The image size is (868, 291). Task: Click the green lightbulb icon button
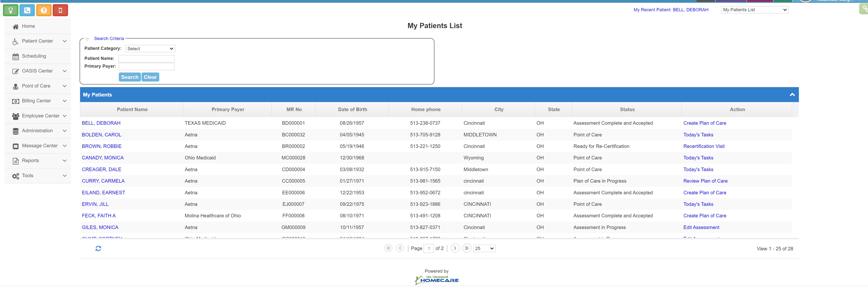[x=10, y=10]
